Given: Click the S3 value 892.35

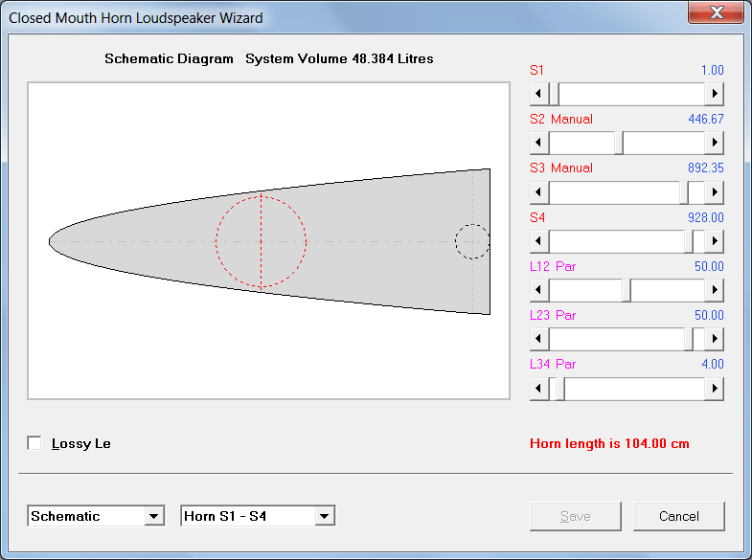Looking at the screenshot, I should [706, 168].
